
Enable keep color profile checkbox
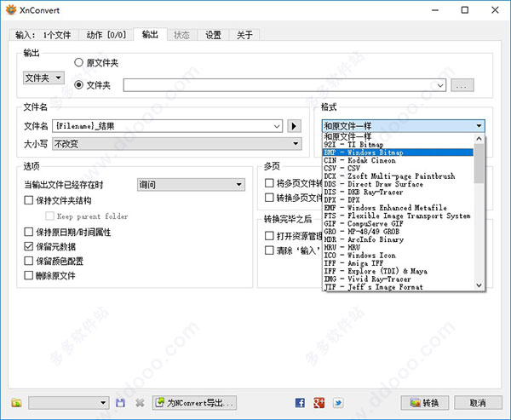click(29, 261)
